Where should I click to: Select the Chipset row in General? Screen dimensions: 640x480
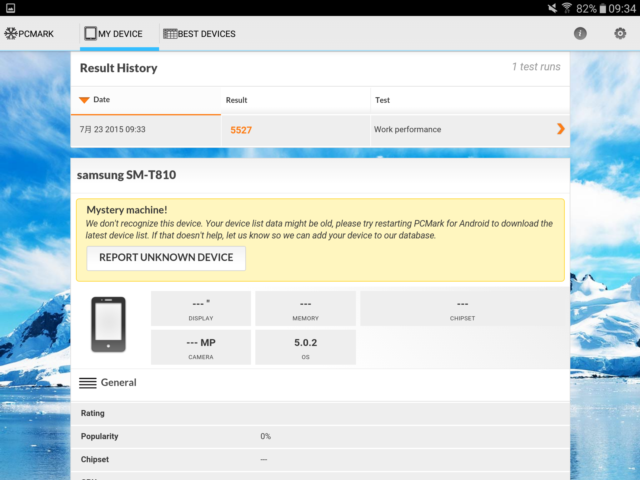pos(320,460)
